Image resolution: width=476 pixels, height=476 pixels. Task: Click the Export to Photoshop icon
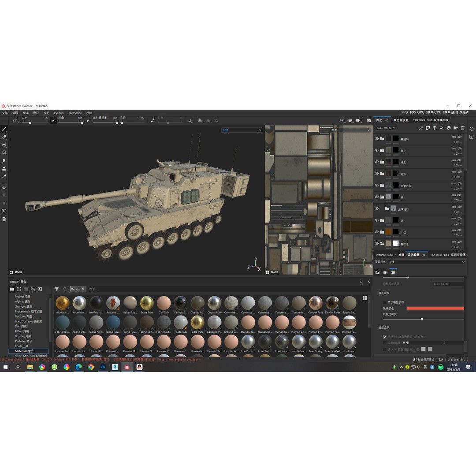click(x=4, y=211)
